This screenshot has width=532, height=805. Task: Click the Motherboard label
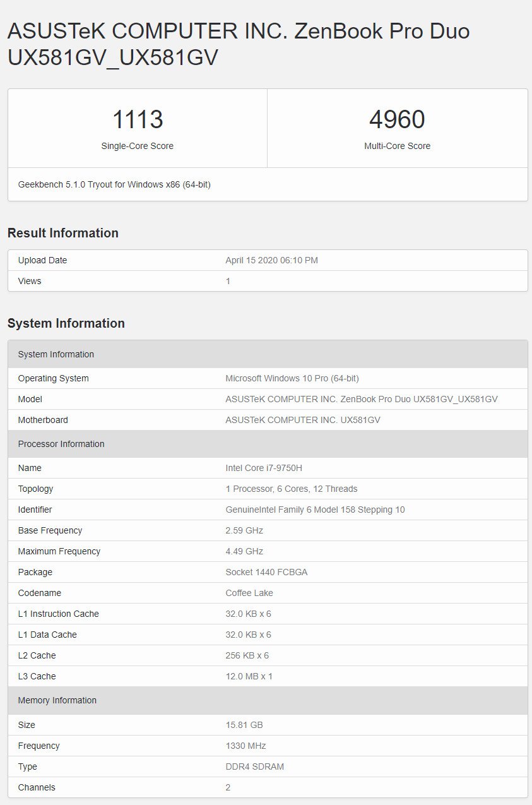(x=43, y=420)
